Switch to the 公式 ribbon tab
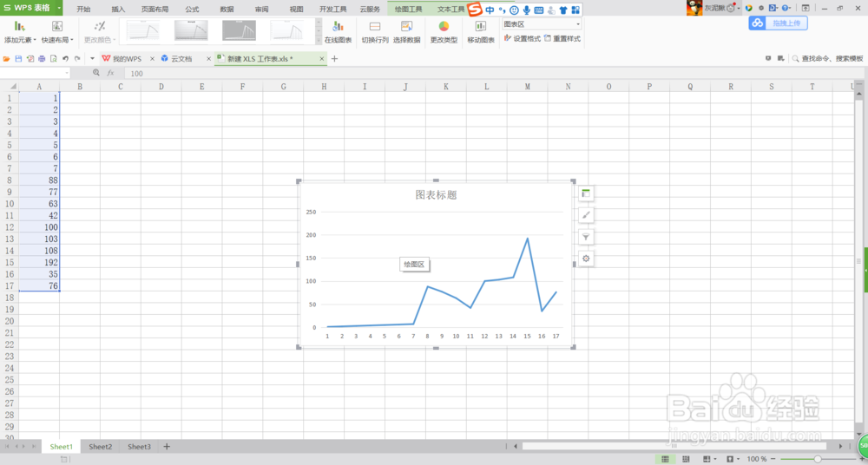Image resolution: width=868 pixels, height=465 pixels. click(192, 9)
